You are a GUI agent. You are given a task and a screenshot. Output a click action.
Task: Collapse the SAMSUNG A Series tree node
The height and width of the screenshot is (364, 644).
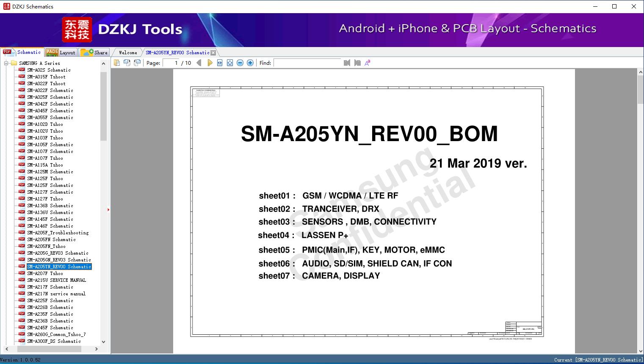(6, 63)
